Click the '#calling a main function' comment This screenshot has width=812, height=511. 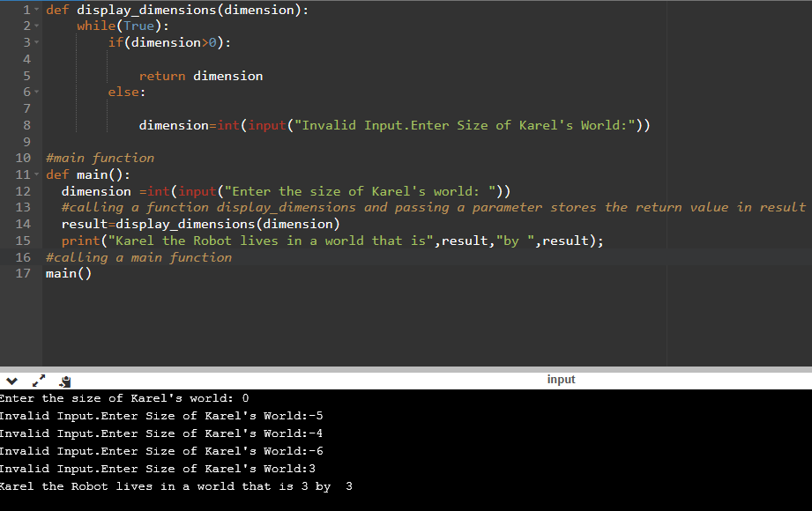pos(138,257)
